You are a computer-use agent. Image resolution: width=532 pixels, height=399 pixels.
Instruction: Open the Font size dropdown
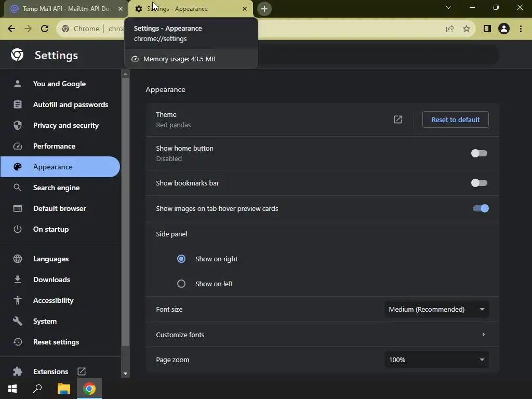point(436,310)
